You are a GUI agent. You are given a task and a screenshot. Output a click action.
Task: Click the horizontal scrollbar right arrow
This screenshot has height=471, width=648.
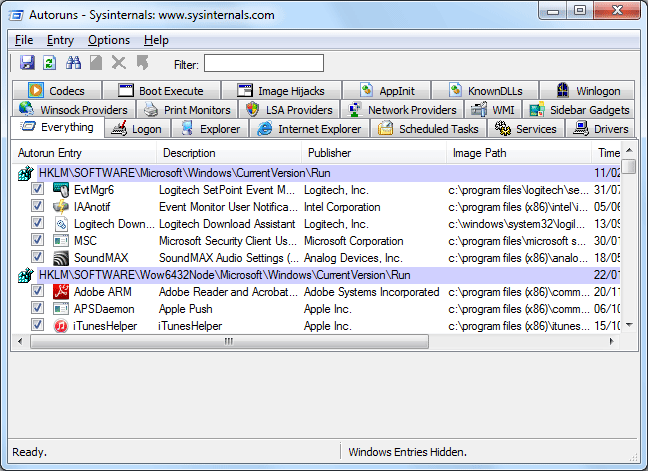pos(612,341)
